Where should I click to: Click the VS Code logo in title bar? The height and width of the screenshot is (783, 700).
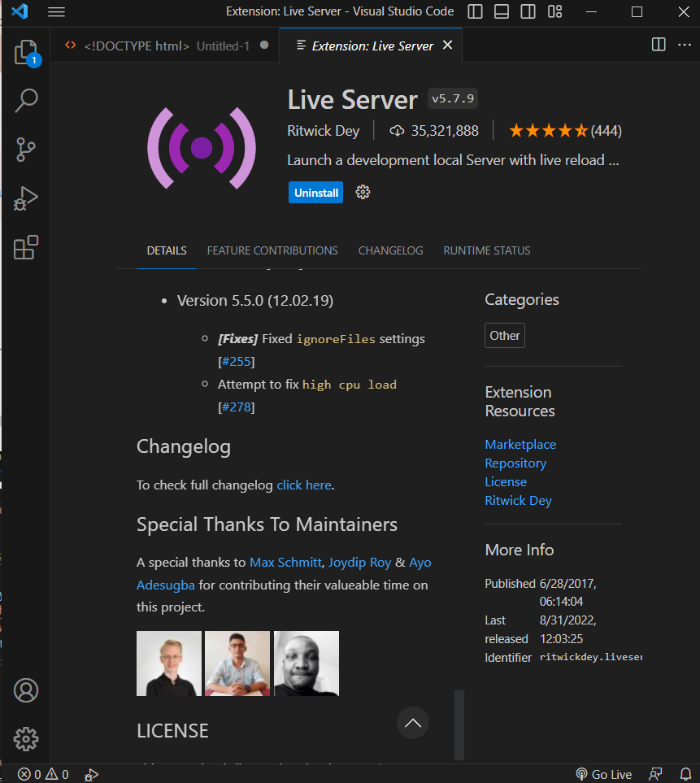point(20,11)
